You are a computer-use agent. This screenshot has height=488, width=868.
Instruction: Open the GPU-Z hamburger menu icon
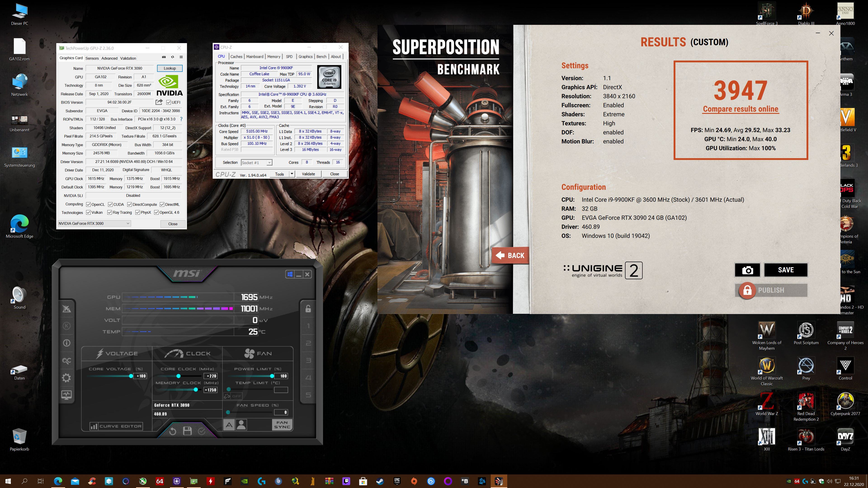tap(181, 57)
